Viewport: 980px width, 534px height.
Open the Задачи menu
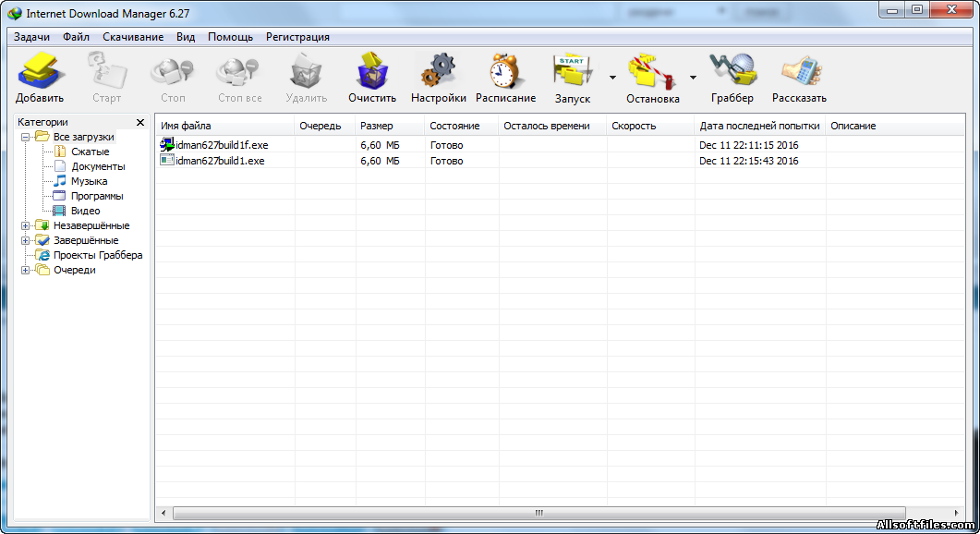point(32,37)
